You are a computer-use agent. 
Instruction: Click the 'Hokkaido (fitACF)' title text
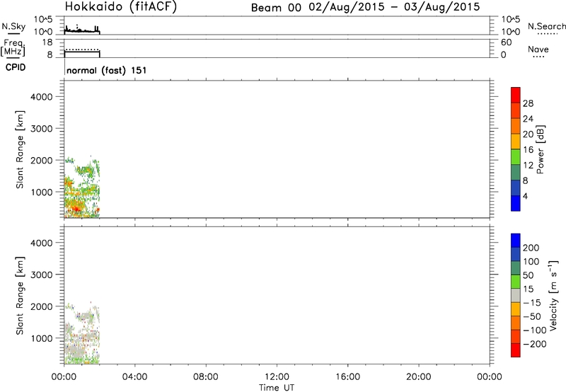tap(121, 7)
